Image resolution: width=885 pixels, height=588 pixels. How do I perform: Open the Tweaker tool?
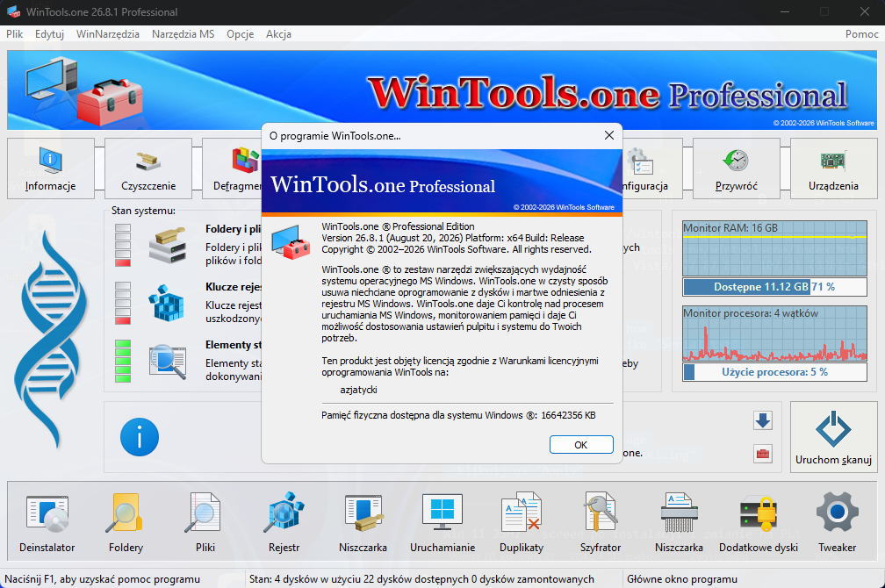pos(837,522)
